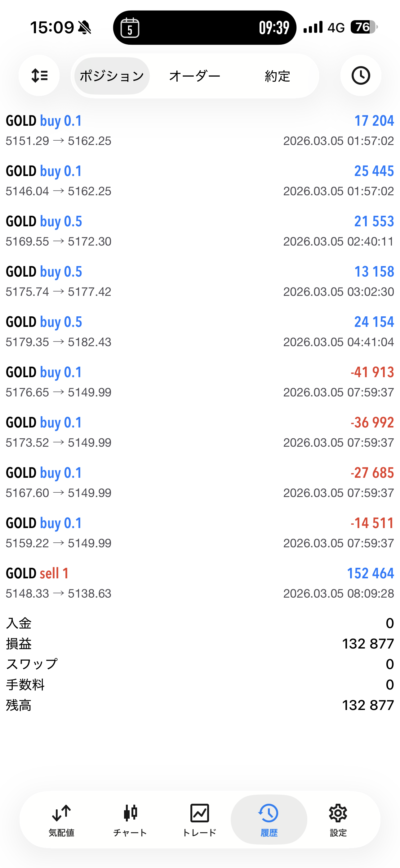Tap the sort order icon
The width and height of the screenshot is (400, 868).
coord(39,75)
